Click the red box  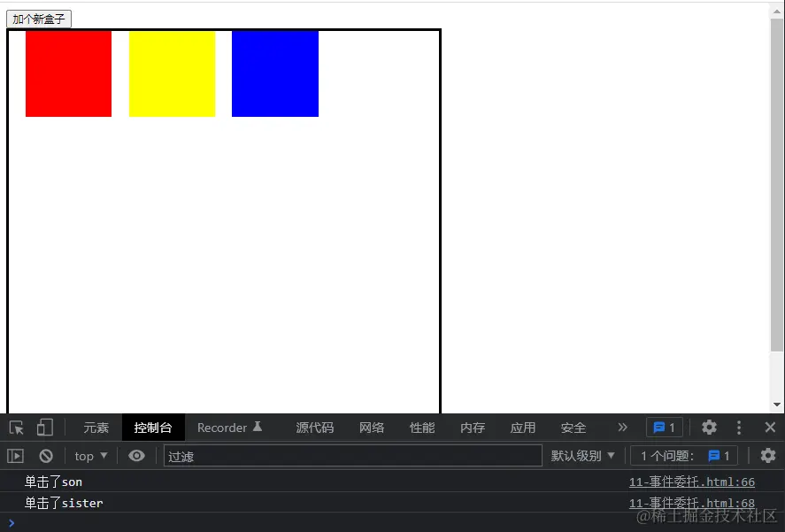[x=68, y=73]
